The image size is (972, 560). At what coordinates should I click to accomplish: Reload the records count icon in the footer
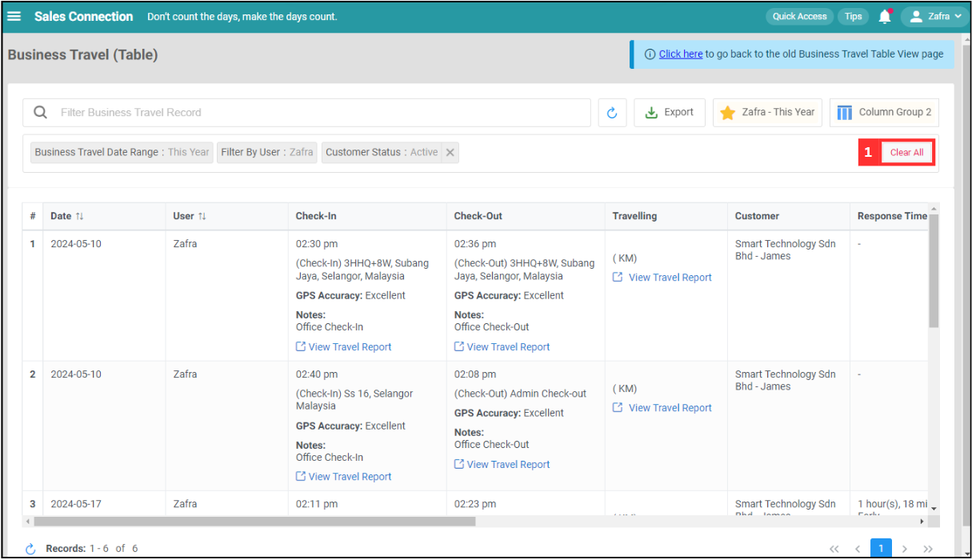30,549
